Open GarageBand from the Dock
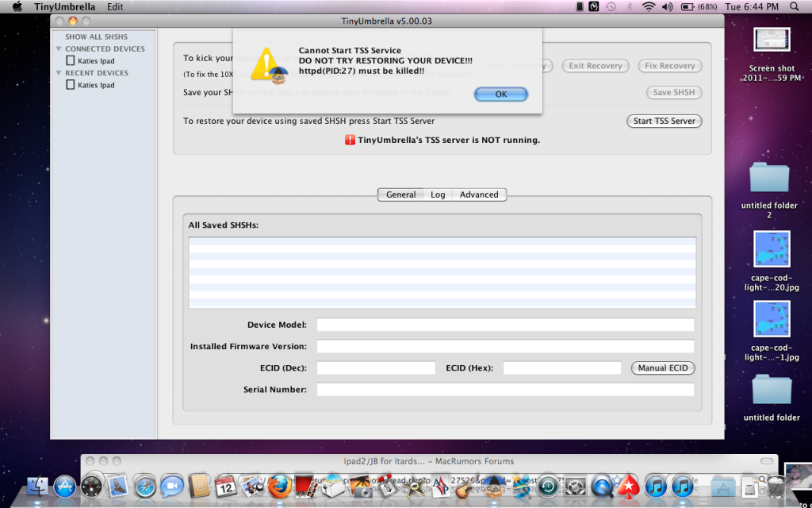This screenshot has width=812, height=508. pyautogui.click(x=465, y=487)
